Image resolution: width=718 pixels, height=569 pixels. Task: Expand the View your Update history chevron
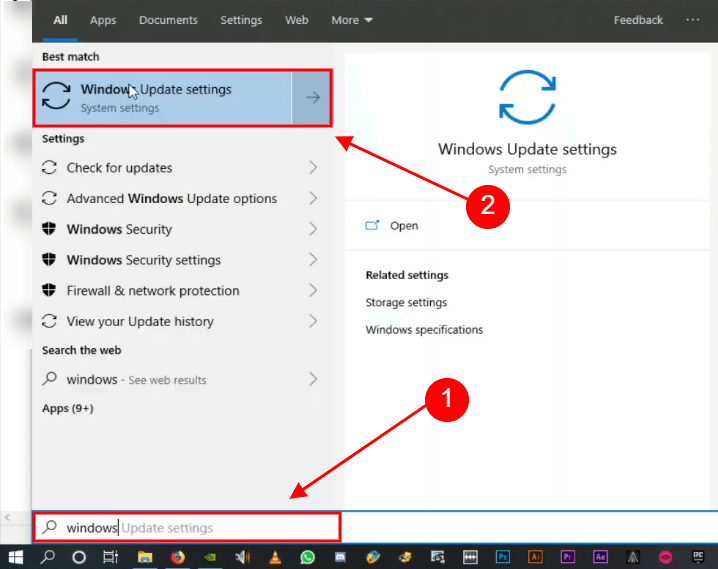click(x=313, y=321)
